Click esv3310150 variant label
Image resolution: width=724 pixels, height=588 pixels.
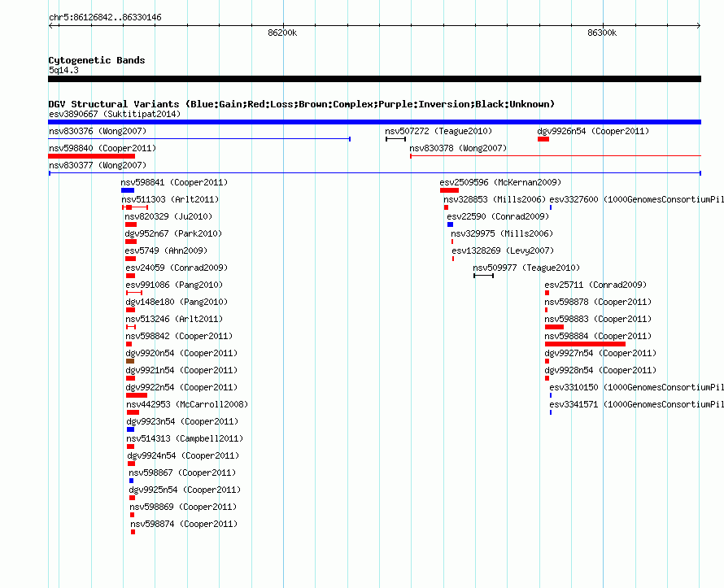(637, 387)
